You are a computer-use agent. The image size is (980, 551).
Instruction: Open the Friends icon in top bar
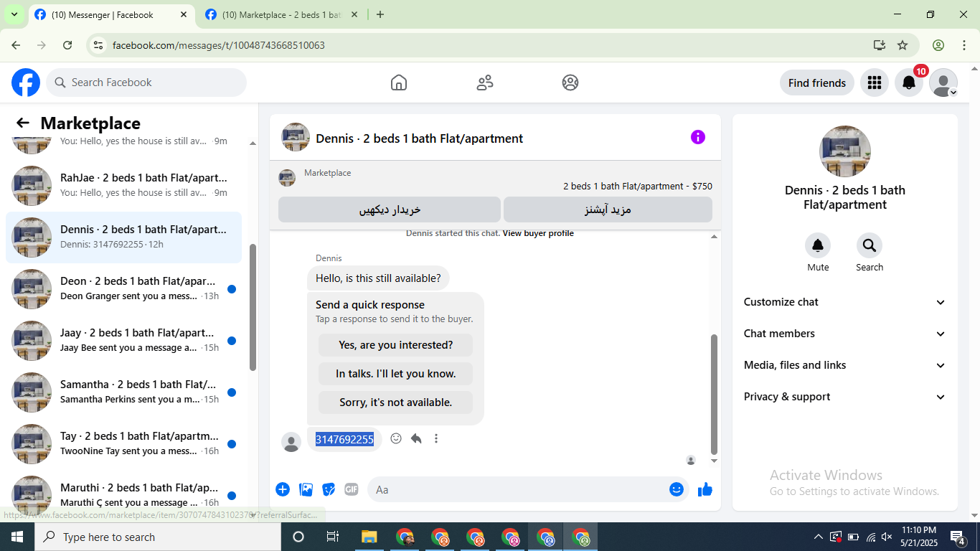click(x=485, y=83)
